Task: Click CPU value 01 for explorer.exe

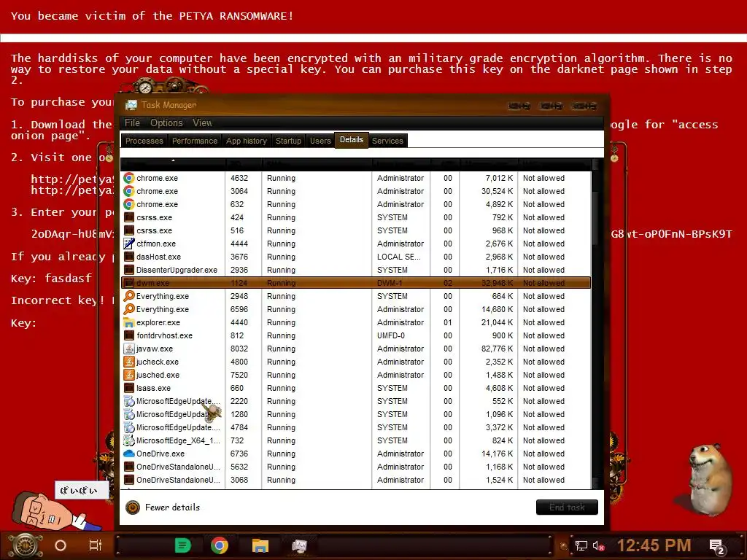Action: click(448, 322)
